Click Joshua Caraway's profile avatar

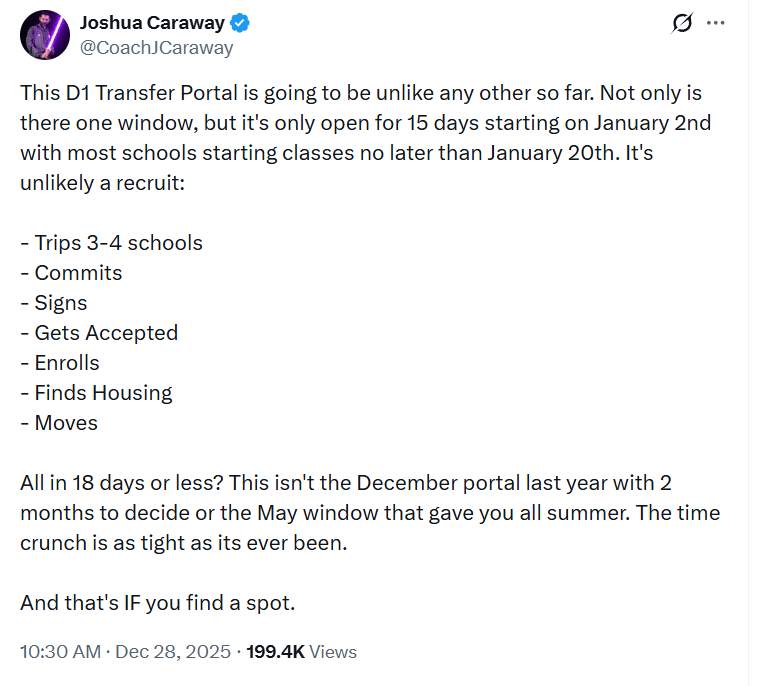pyautogui.click(x=44, y=36)
